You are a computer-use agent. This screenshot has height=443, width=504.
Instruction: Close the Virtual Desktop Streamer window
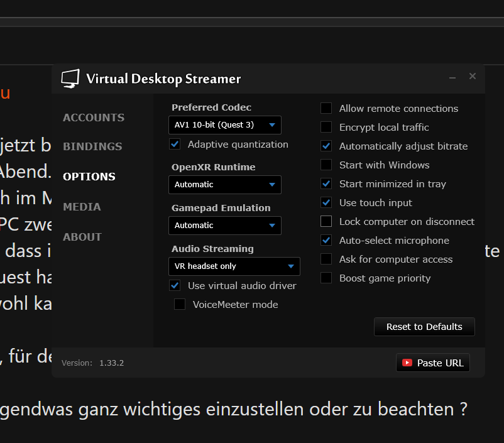tap(472, 76)
